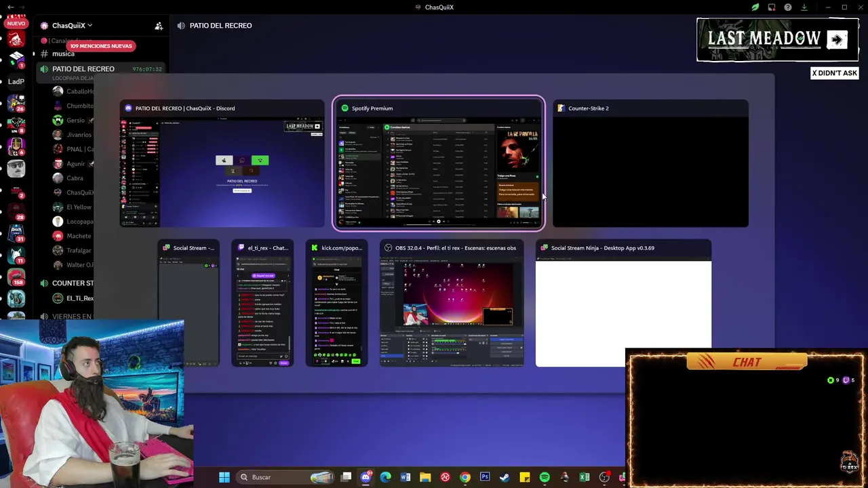Open Microsoft Word from the taskbar
868x488 pixels.
click(x=406, y=477)
